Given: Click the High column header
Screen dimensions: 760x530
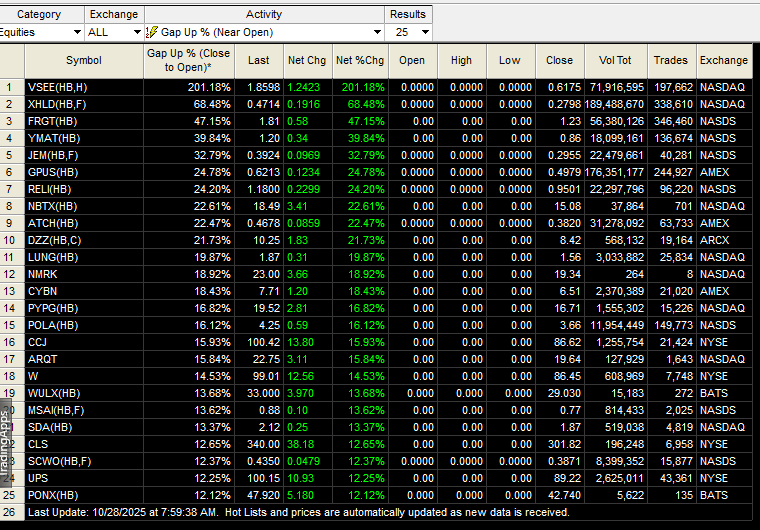Looking at the screenshot, I should [x=461, y=61].
